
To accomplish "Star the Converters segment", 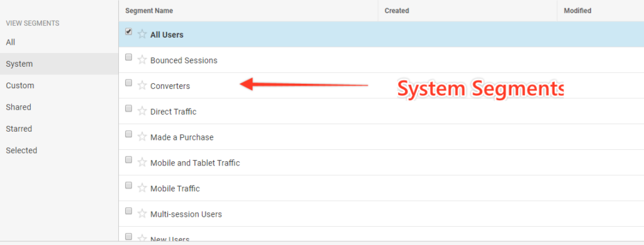I will (x=142, y=86).
